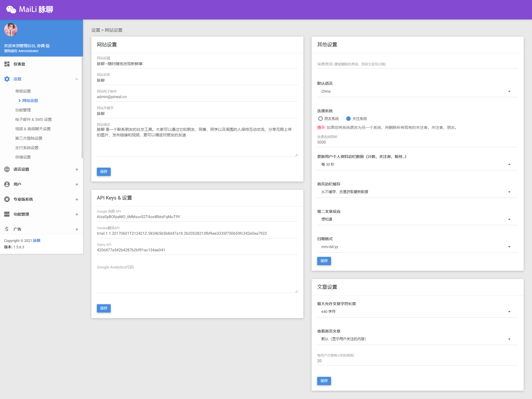
Task: Open the 每 30 秒 update interval dropdown
Action: [x=417, y=165]
